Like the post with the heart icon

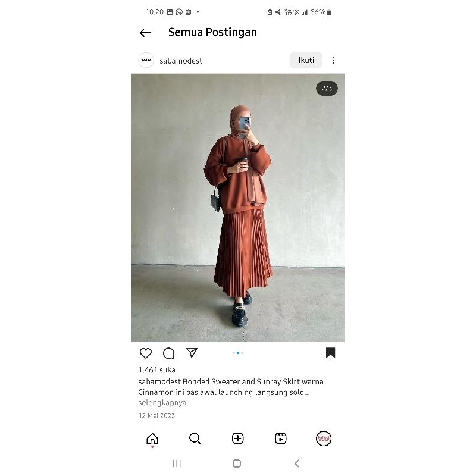point(146,353)
